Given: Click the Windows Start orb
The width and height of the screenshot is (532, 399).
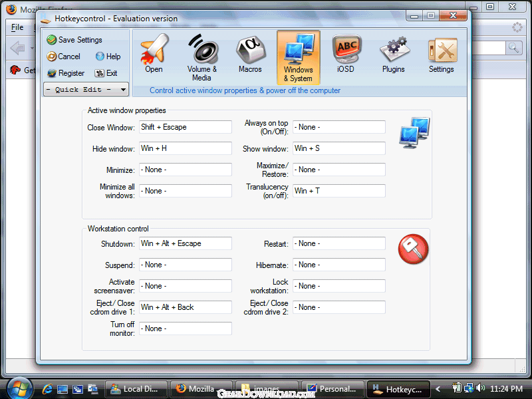Looking at the screenshot, I should [x=19, y=388].
